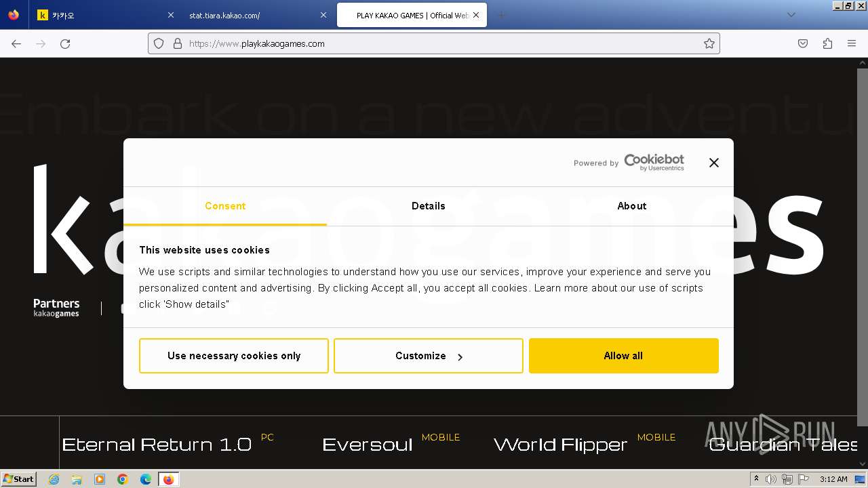868x488 pixels.
Task: Go forward to next page
Action: click(41, 43)
